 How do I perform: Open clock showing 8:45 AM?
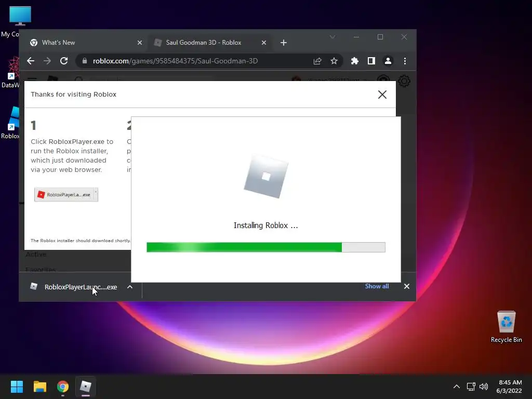tap(509, 387)
